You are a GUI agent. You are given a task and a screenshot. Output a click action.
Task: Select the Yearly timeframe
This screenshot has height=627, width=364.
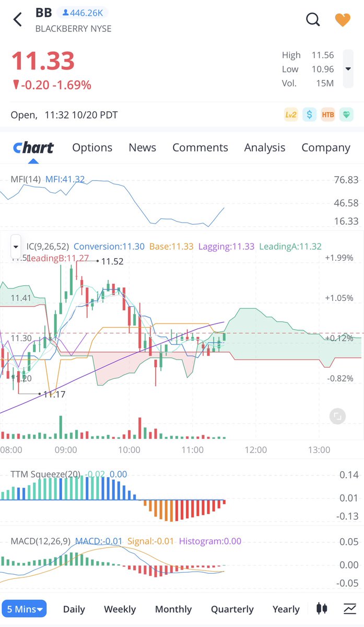click(x=286, y=609)
